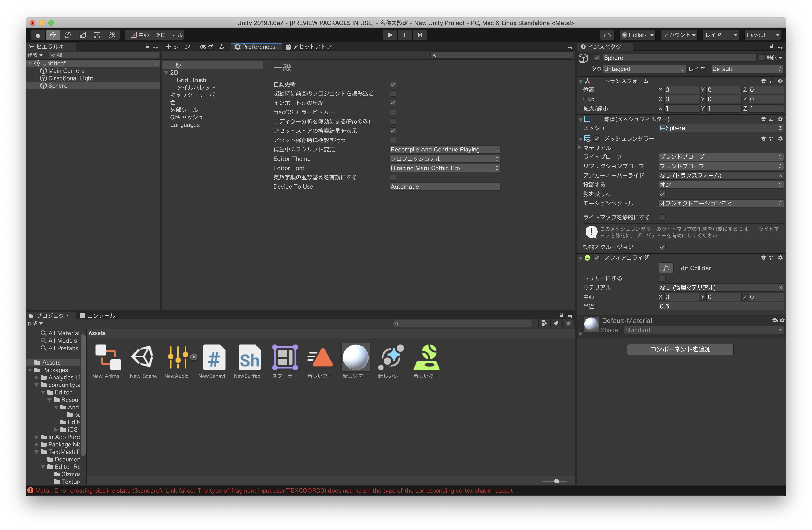Toggle the 中心 pivot button
The image size is (812, 530).
(x=140, y=35)
